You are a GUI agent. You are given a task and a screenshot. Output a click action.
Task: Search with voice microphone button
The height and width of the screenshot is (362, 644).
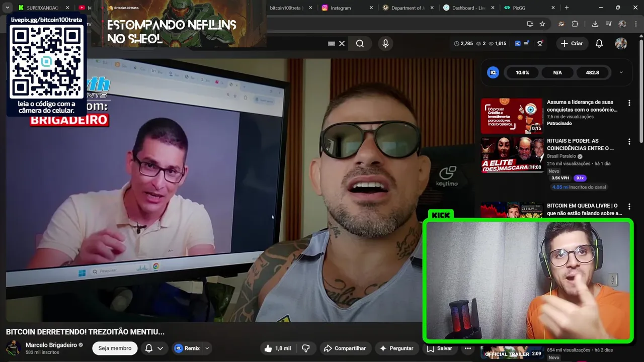(385, 44)
